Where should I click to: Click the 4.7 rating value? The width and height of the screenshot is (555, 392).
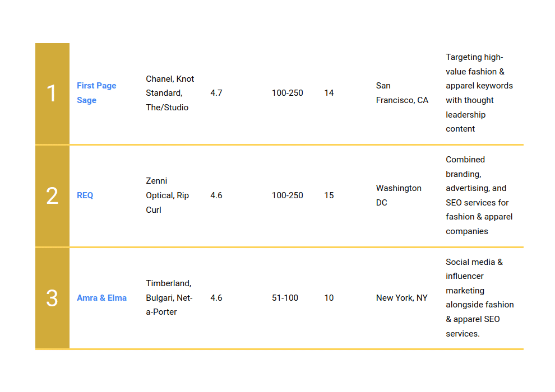point(216,93)
